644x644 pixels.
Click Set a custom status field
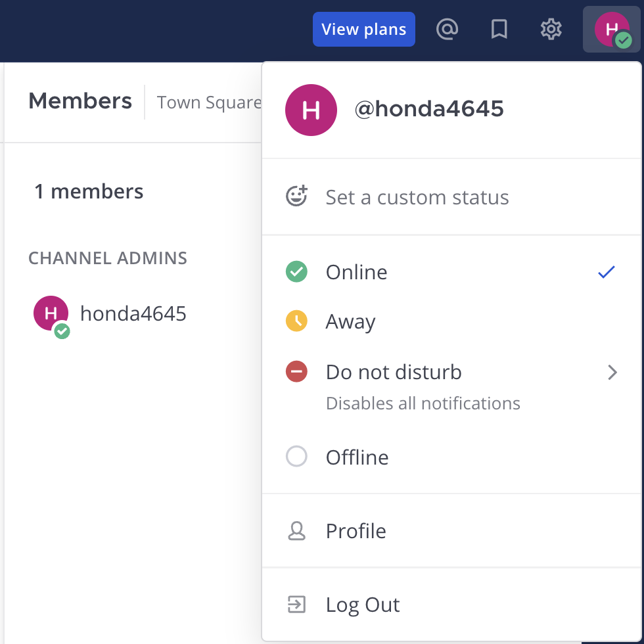[417, 196]
